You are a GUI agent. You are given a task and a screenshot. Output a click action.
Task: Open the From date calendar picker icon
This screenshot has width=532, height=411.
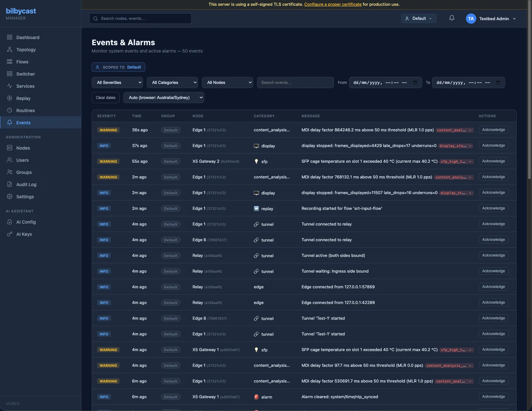[x=415, y=83]
